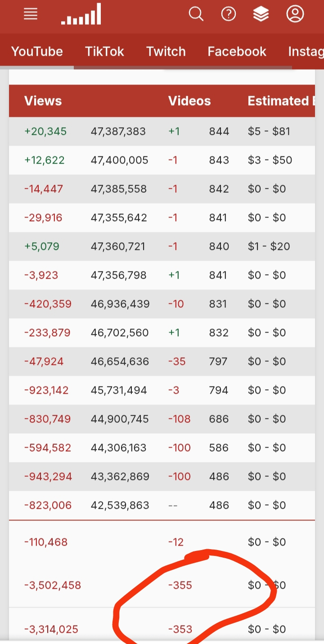
Task: Open the Facebook tab
Action: (237, 51)
